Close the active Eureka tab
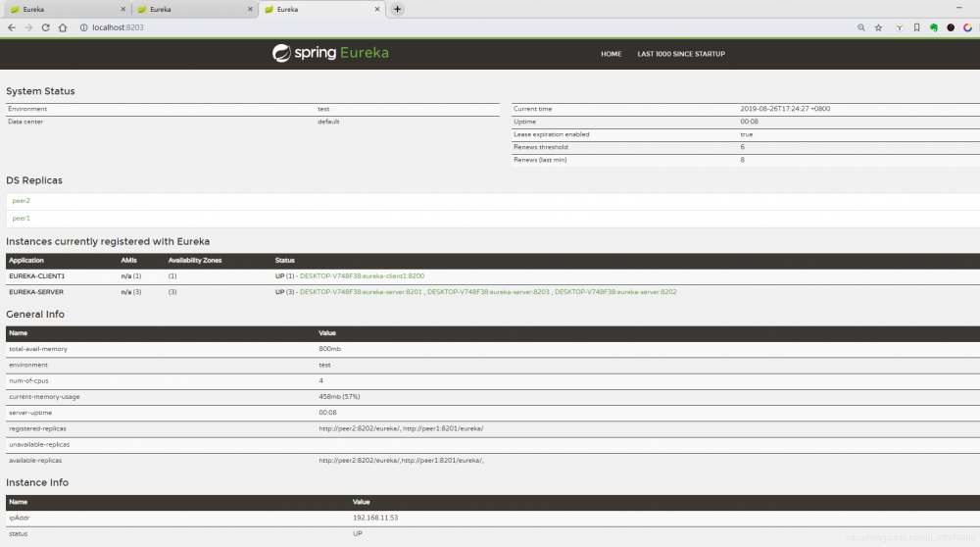 point(377,10)
